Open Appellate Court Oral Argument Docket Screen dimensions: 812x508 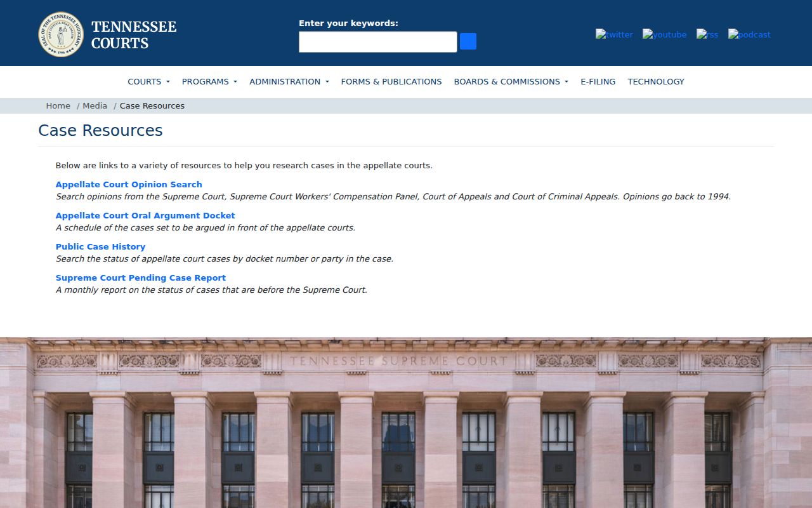[x=145, y=215]
